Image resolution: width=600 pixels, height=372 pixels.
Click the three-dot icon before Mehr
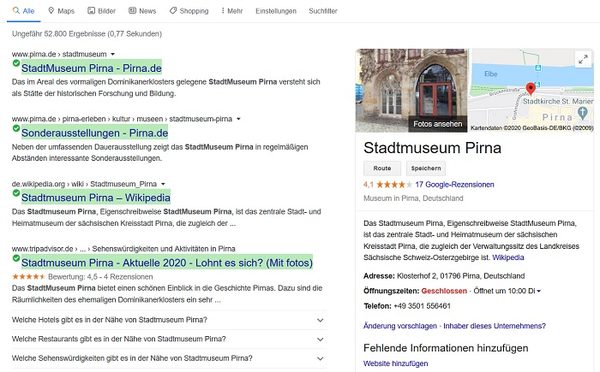223,11
